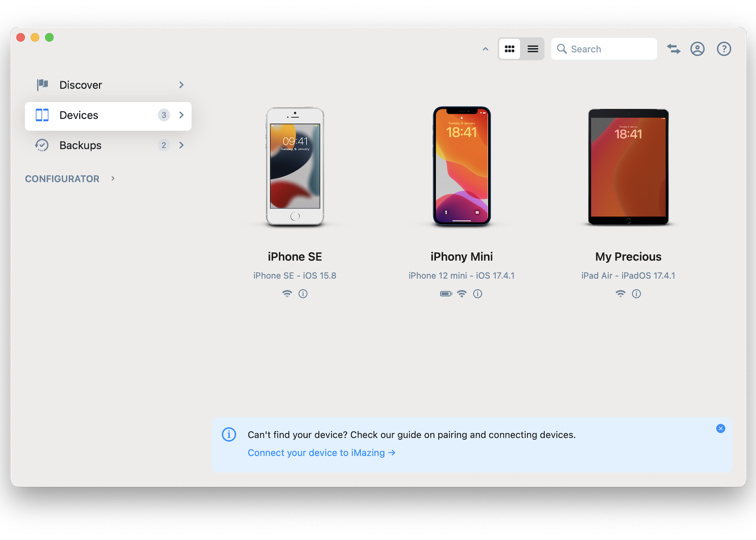Click Wi-Fi icon under My Precious

click(x=620, y=294)
